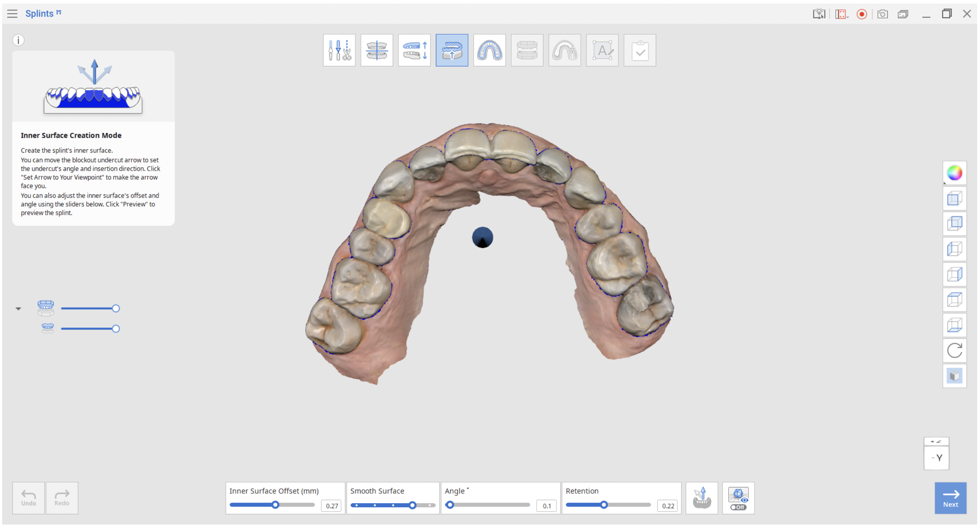Viewport: 980px width, 527px height.
Task: Edit the Retention value field 0.22
Action: [x=668, y=506]
